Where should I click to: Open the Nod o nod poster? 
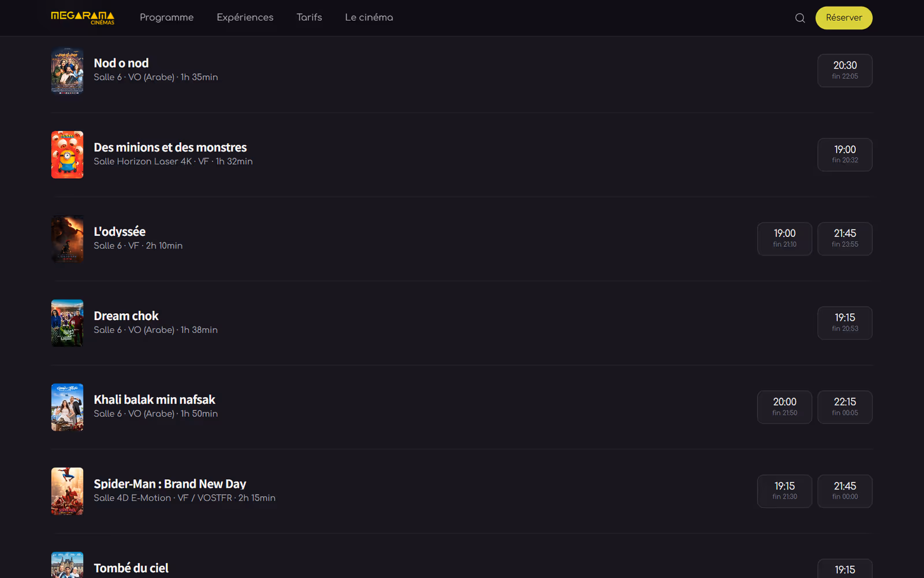click(x=67, y=71)
